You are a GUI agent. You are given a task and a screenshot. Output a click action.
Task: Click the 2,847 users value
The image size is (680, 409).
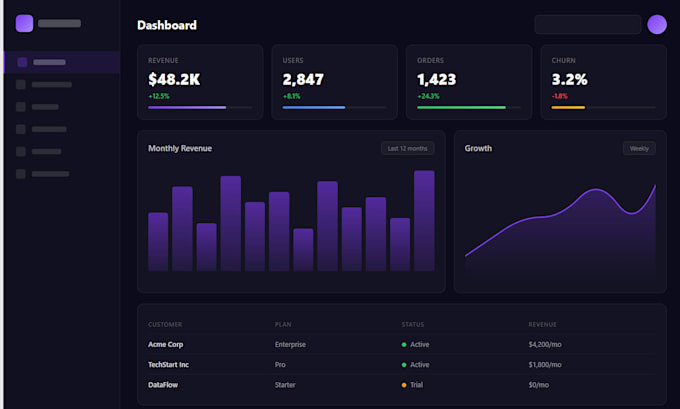point(303,79)
